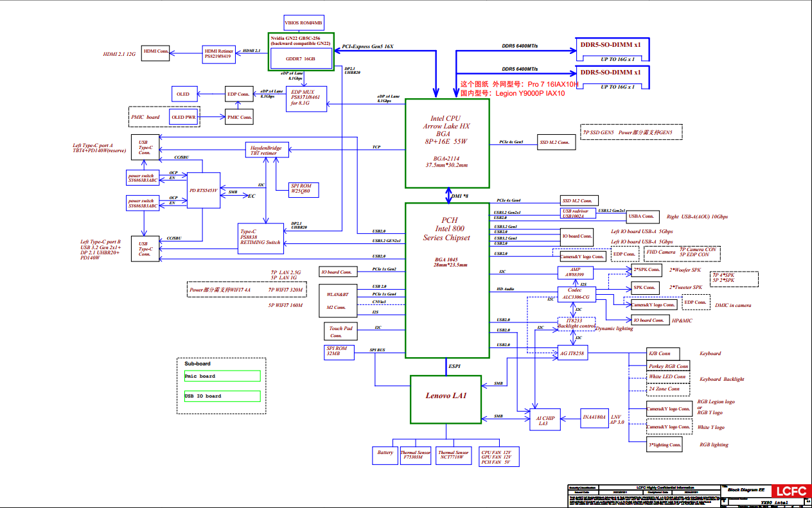
Task: Click the 2*SPK Conn. box
Action: pyautogui.click(x=647, y=270)
